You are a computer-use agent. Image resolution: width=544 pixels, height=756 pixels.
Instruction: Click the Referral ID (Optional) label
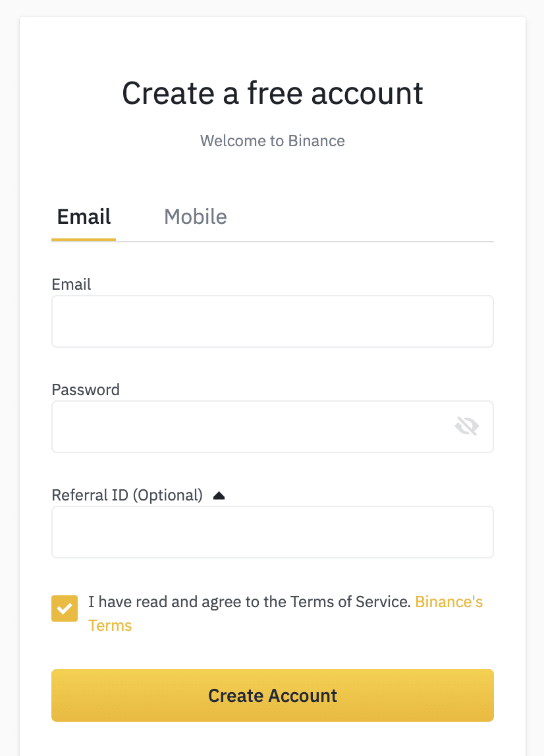(127, 496)
